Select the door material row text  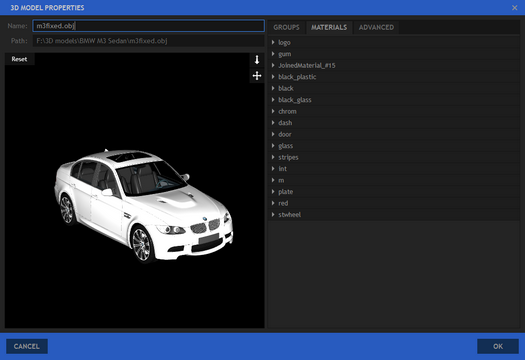coord(285,134)
